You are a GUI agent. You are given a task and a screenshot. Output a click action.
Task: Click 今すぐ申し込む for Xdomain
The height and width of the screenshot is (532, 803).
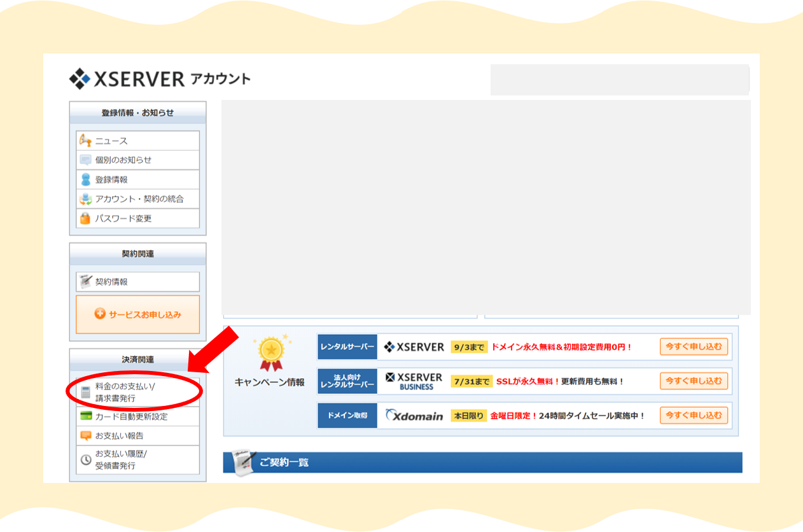pos(694,416)
